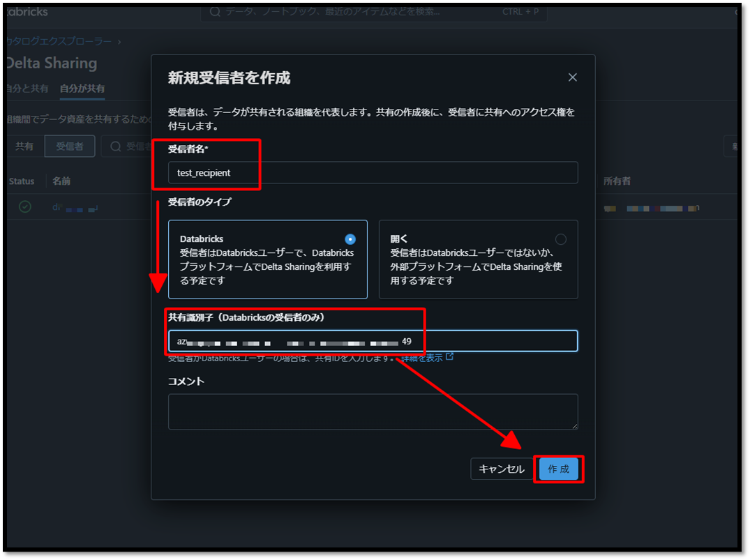Click the Status column header

pos(22,181)
